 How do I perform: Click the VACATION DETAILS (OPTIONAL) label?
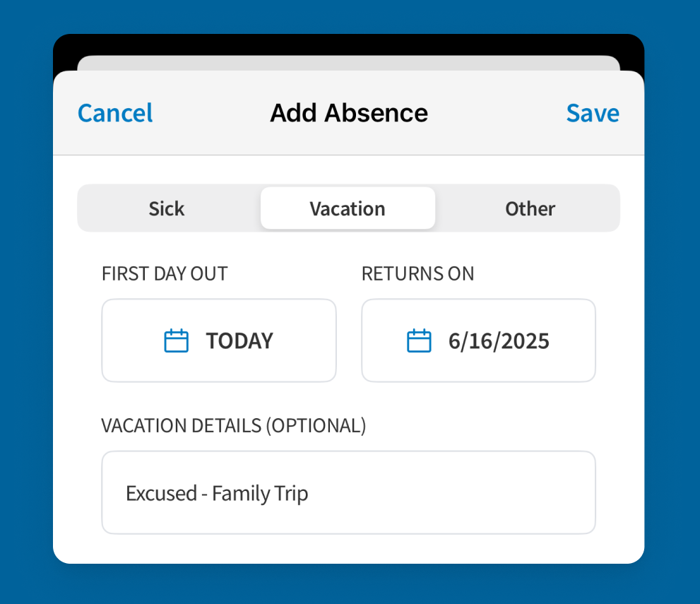[x=233, y=425]
